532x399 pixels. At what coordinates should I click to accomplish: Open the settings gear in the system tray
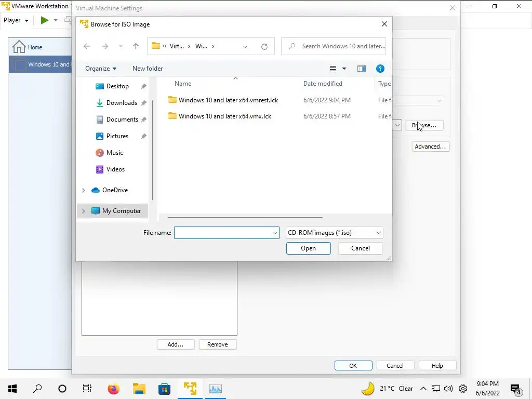click(x=463, y=389)
